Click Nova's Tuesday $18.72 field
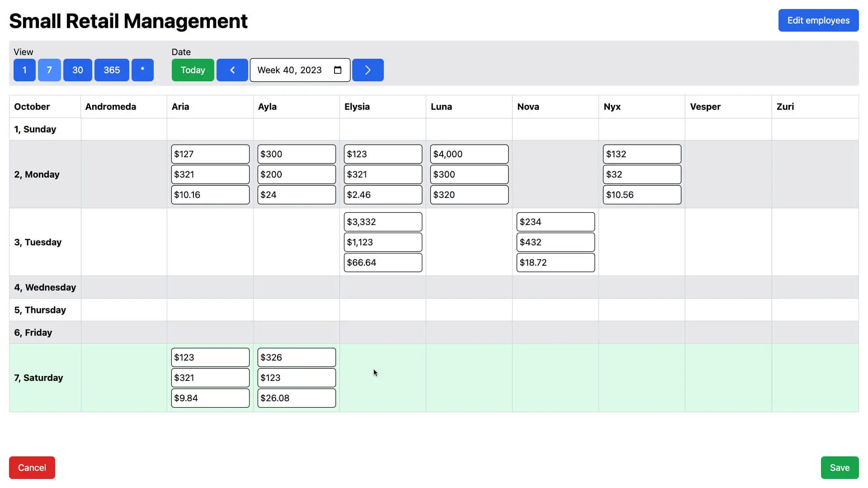 pos(555,263)
